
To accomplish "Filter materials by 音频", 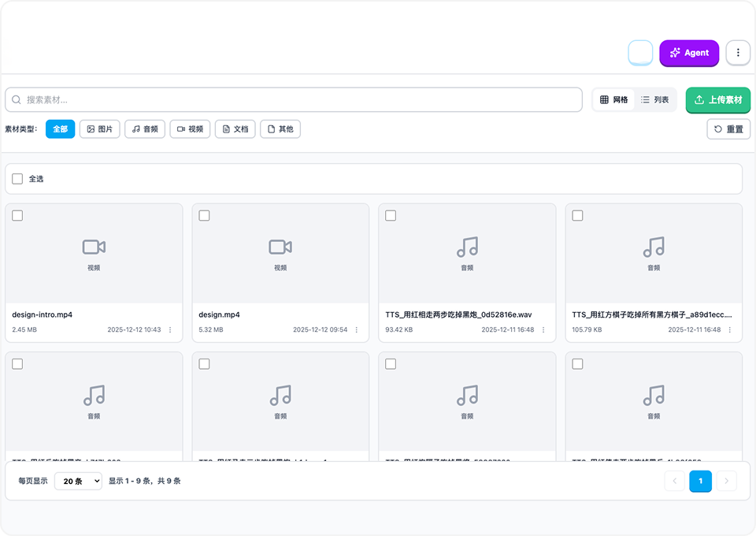I will tap(145, 128).
